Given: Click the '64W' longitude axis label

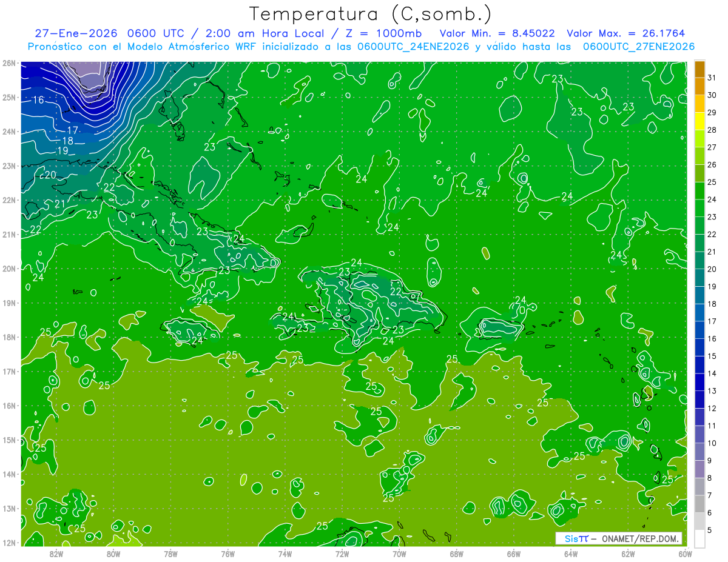Looking at the screenshot, I should point(571,553).
